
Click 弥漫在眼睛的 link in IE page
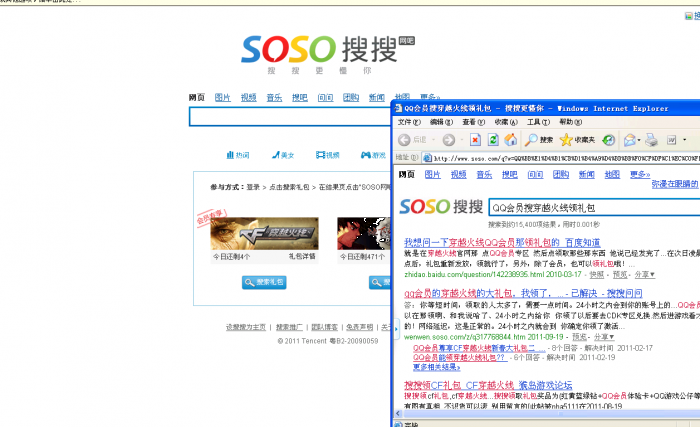click(675, 184)
